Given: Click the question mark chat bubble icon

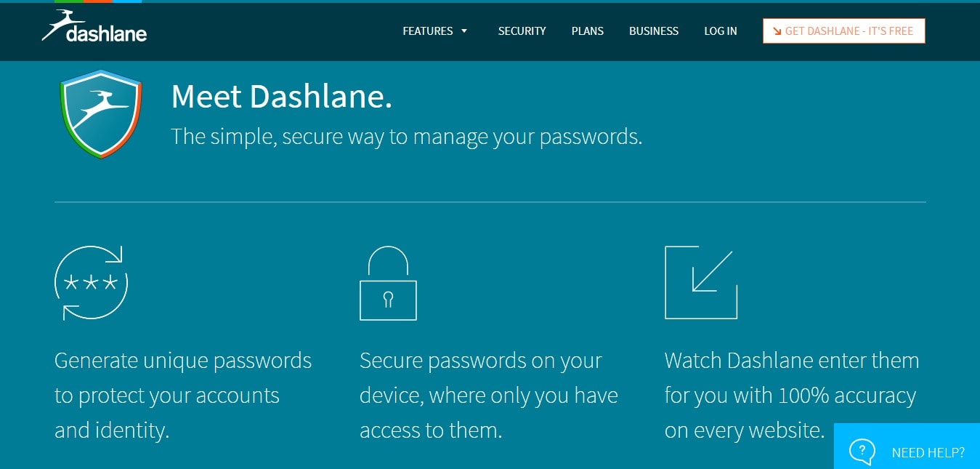Looking at the screenshot, I should [862, 452].
